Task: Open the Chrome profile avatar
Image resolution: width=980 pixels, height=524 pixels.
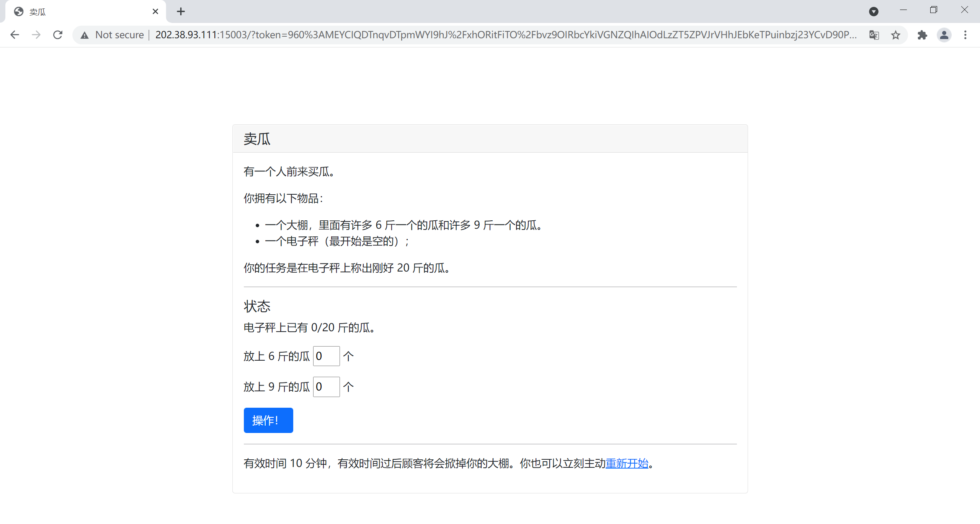Action: 944,35
